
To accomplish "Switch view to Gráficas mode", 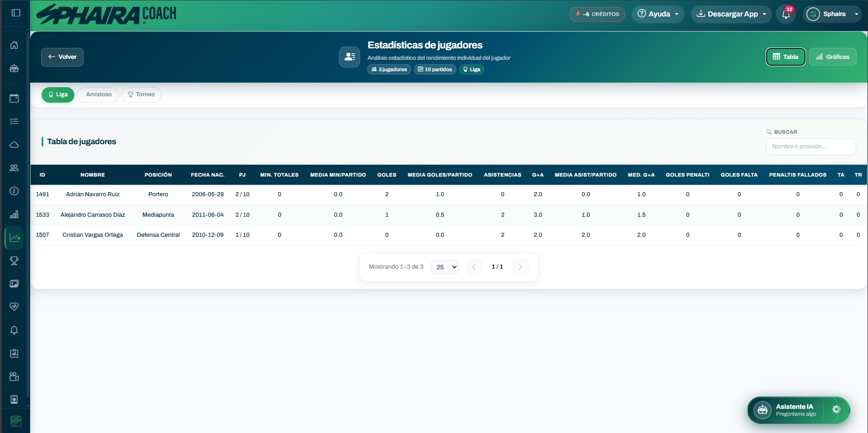I will pyautogui.click(x=832, y=57).
